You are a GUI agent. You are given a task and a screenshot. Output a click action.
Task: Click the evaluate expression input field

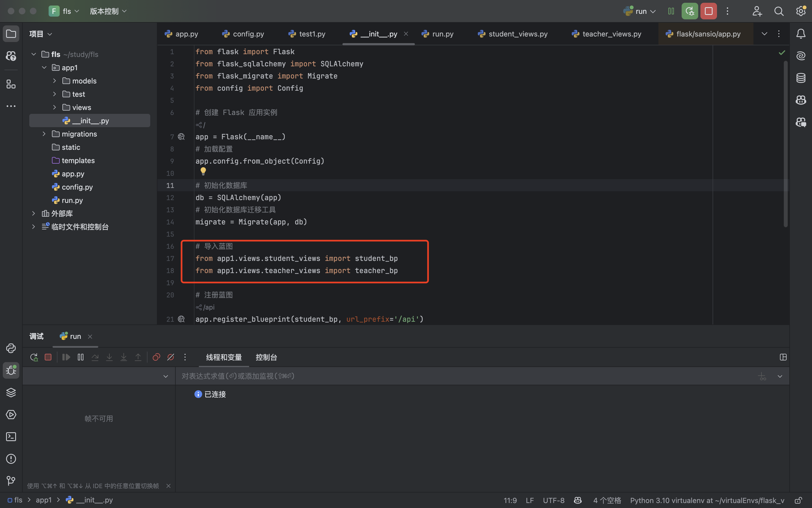click(x=463, y=376)
